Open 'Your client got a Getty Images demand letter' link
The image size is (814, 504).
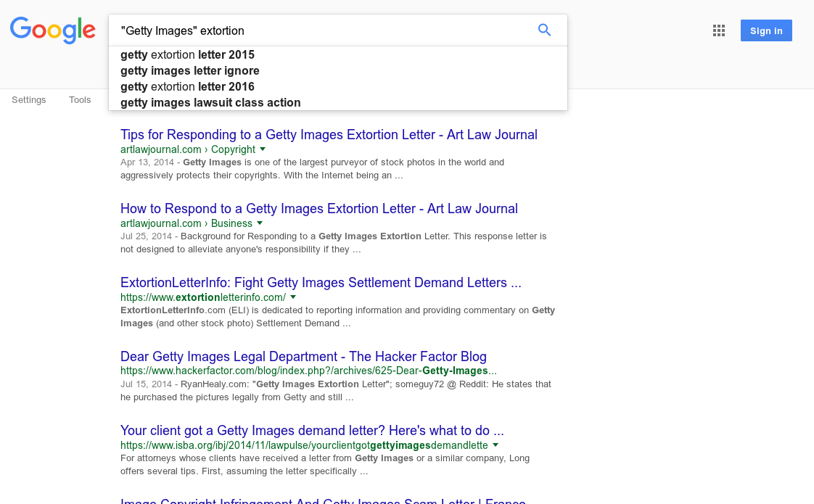coord(312,431)
